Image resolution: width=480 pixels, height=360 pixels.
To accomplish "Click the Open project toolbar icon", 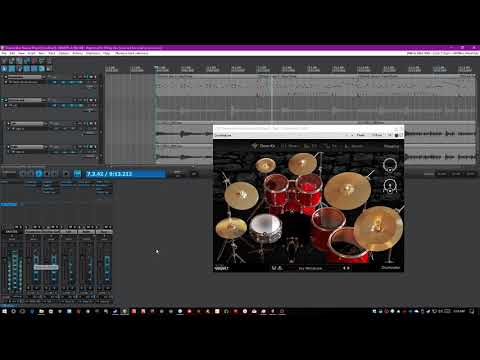I will tap(12, 61).
